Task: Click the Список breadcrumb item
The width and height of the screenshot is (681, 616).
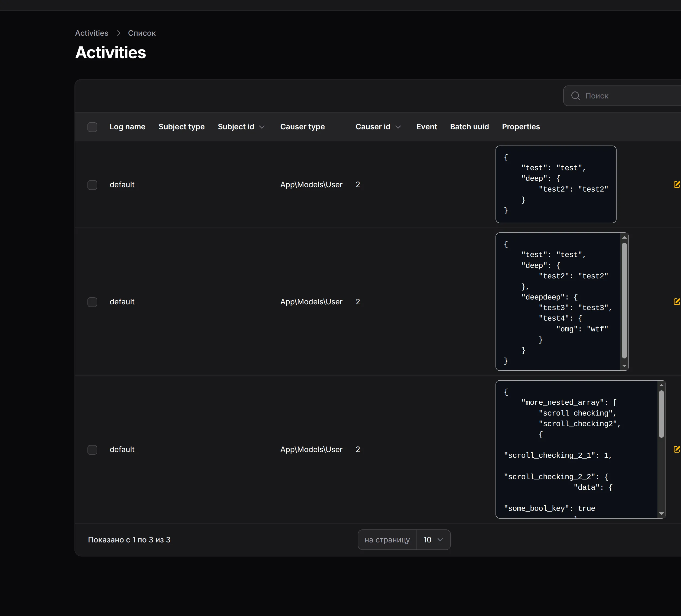Action: 142,33
